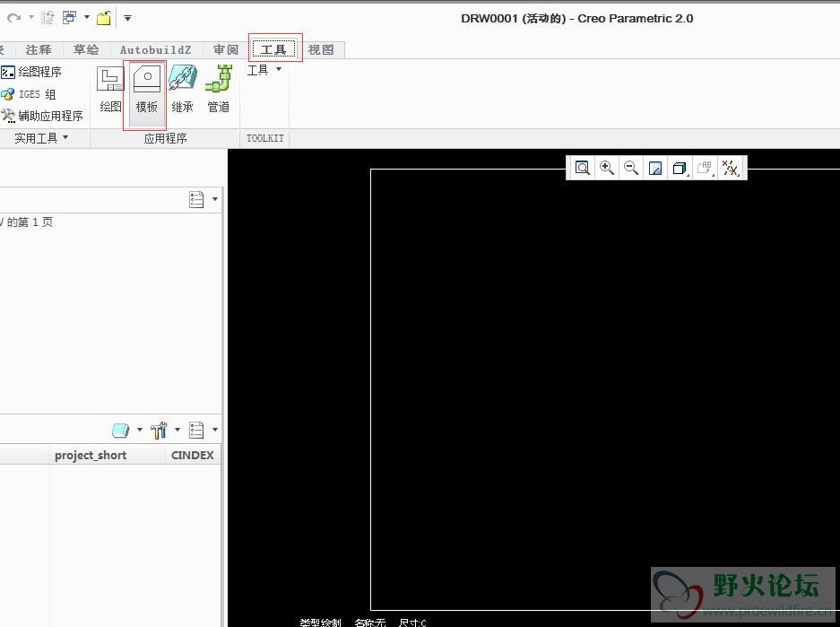Image resolution: width=840 pixels, height=627 pixels.
Task: Click the Display Style cube icon
Action: (x=680, y=169)
